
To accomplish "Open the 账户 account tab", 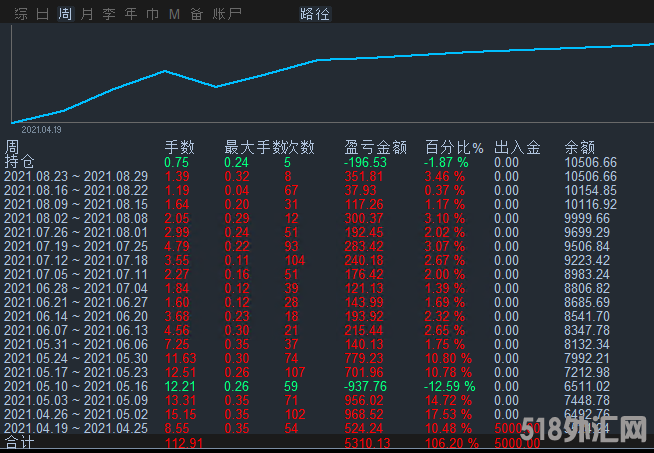I will [227, 14].
